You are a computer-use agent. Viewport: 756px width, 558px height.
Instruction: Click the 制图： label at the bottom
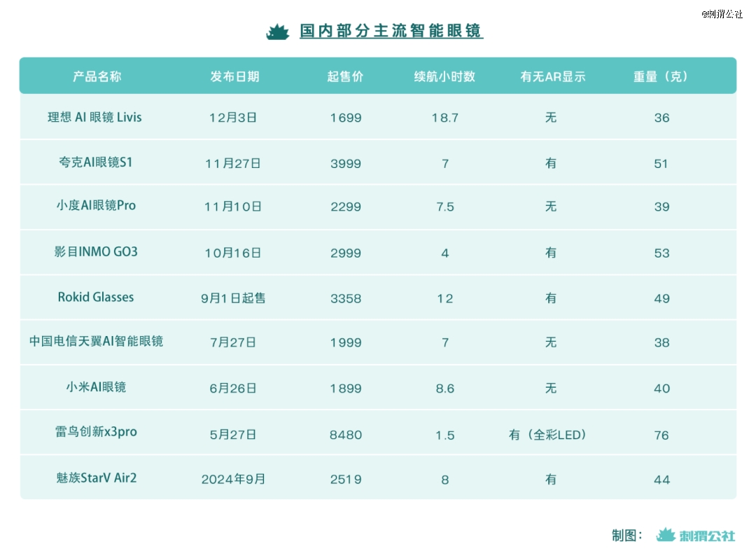click(x=627, y=536)
